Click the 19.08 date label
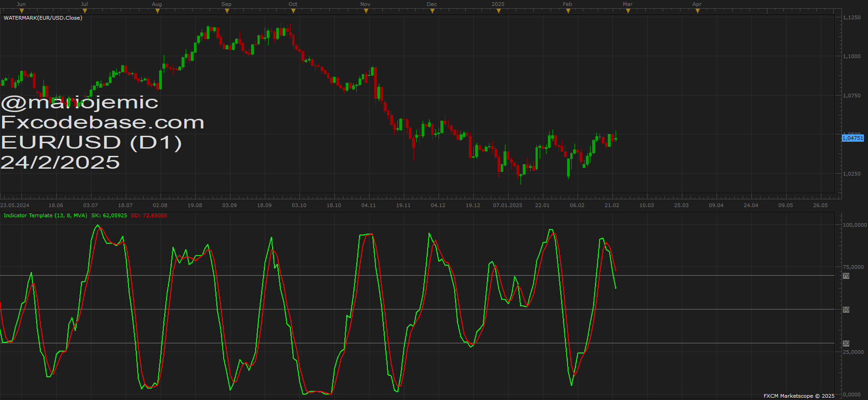The image size is (868, 400). 195,205
